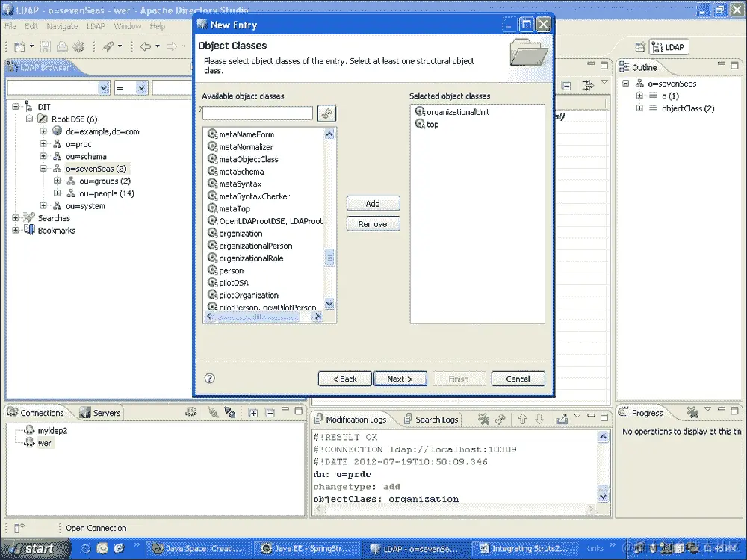Viewport: 747px width, 560px height.
Task: Click the LDAP Browser tab icon
Action: pyautogui.click(x=13, y=67)
